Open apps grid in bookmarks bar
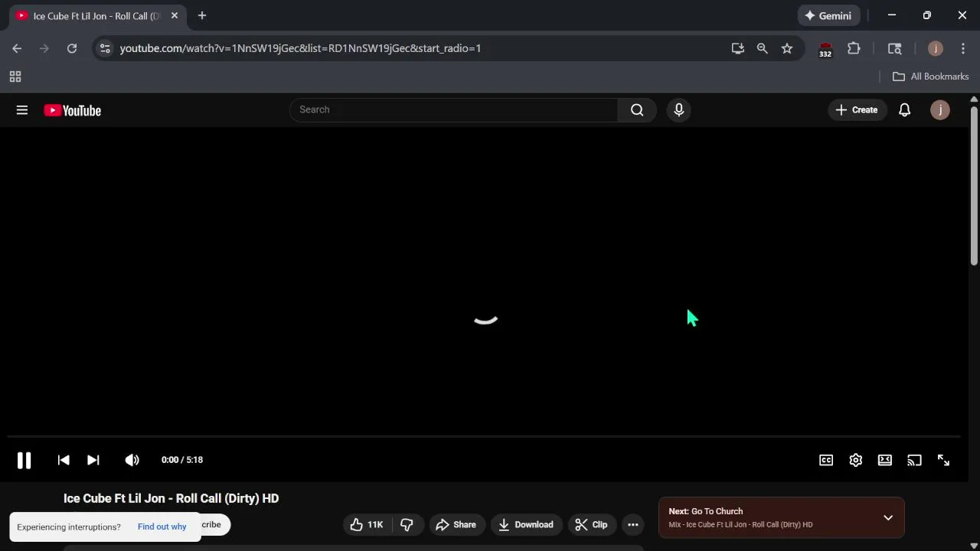Viewport: 980px width, 551px height. 15,77
